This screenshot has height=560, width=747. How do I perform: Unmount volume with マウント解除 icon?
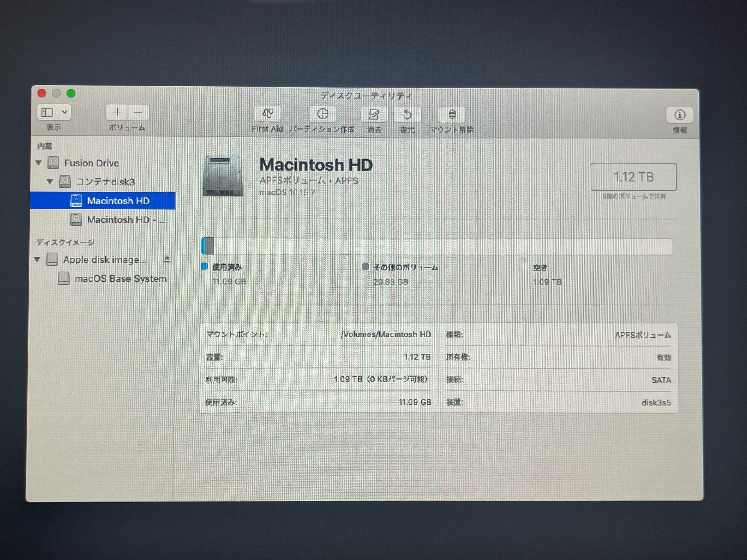(x=452, y=115)
